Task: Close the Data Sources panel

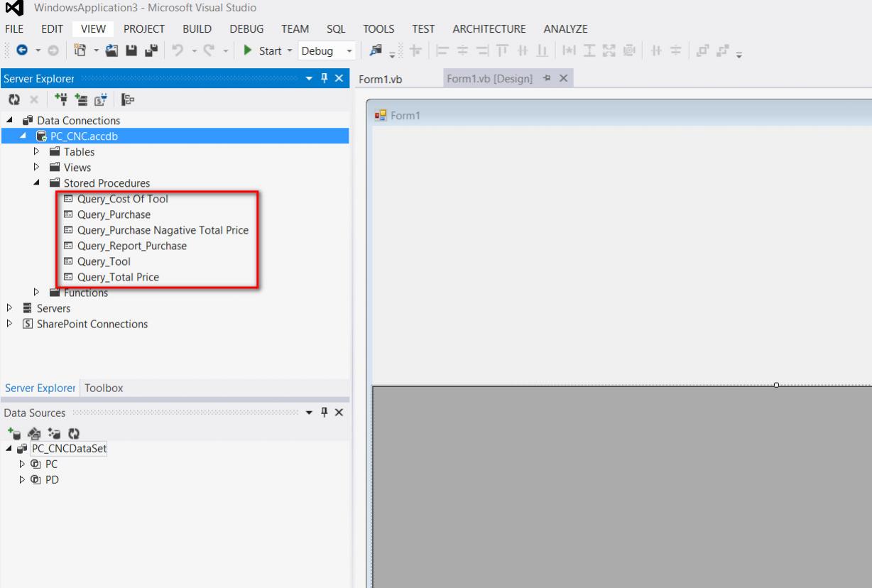Action: [339, 413]
